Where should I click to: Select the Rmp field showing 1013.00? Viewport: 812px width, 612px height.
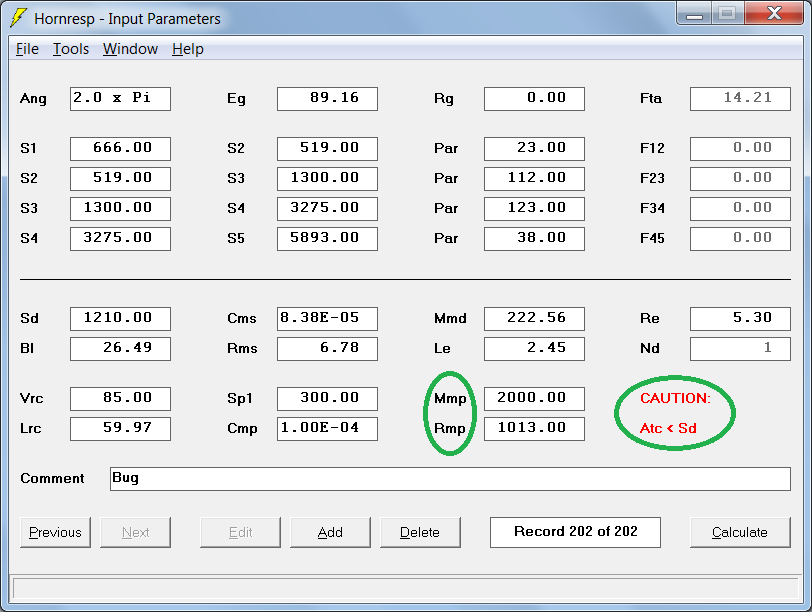click(534, 429)
